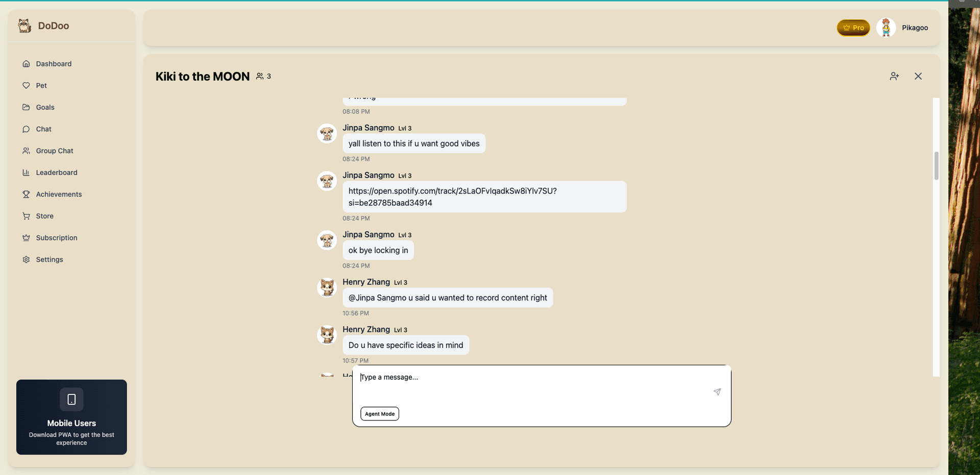Click the Pikagoo profile avatar

point(886,28)
